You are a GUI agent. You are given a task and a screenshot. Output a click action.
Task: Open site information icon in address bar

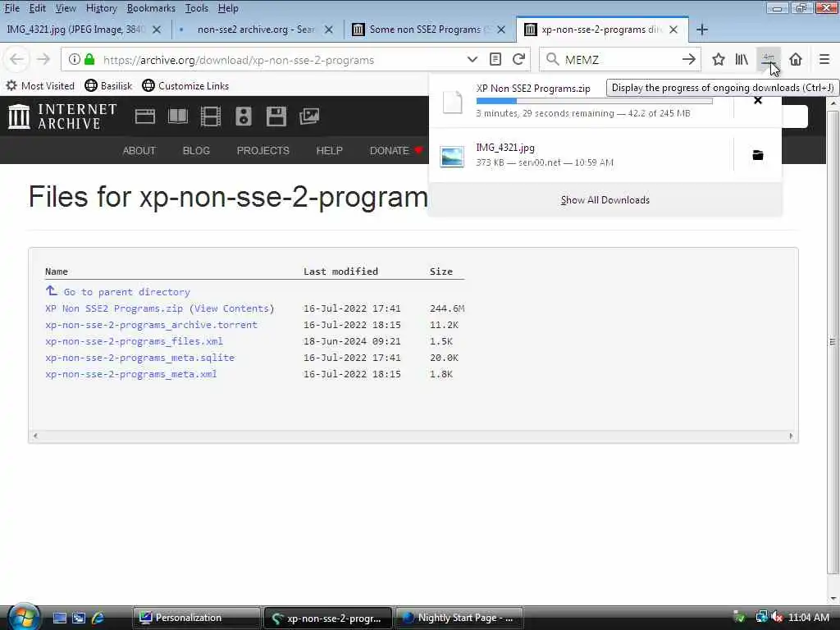point(75,59)
